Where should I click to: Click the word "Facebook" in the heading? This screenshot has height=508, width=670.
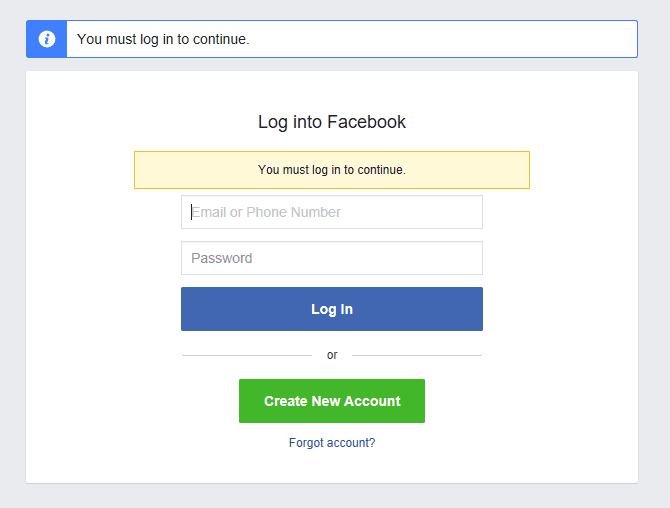click(366, 122)
